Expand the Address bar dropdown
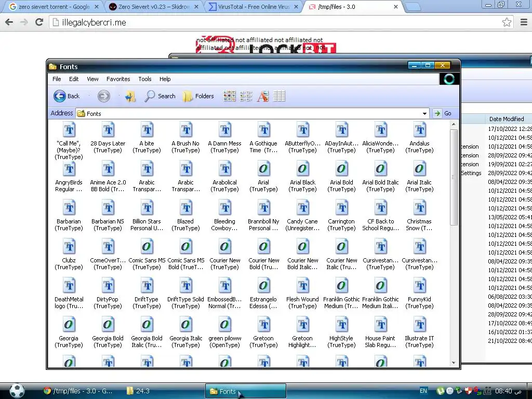 point(424,113)
